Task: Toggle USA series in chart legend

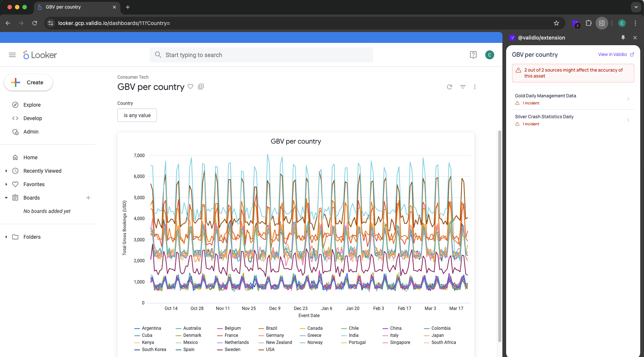Action: point(266,350)
